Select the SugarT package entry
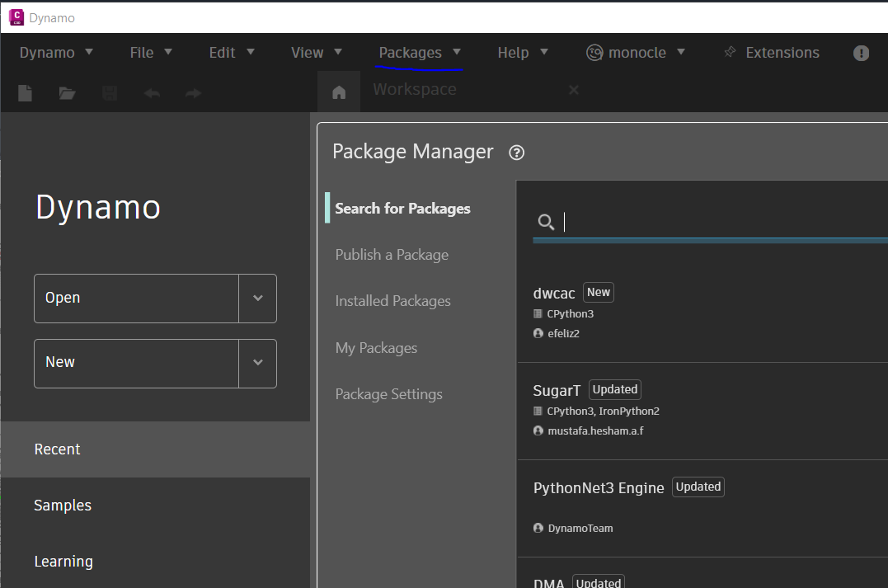888x588 pixels. pos(557,390)
